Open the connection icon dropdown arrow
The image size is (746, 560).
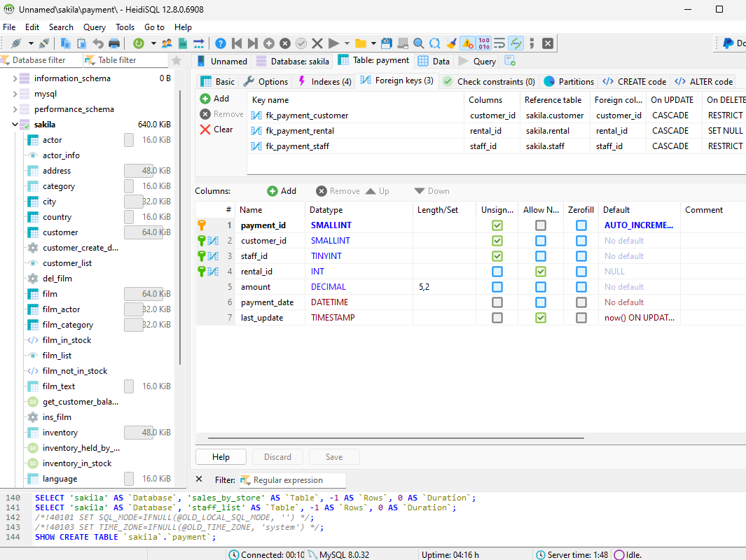coord(31,43)
